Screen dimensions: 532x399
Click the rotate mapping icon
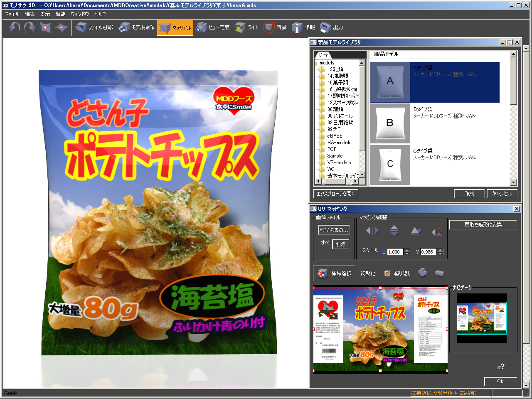click(437, 232)
